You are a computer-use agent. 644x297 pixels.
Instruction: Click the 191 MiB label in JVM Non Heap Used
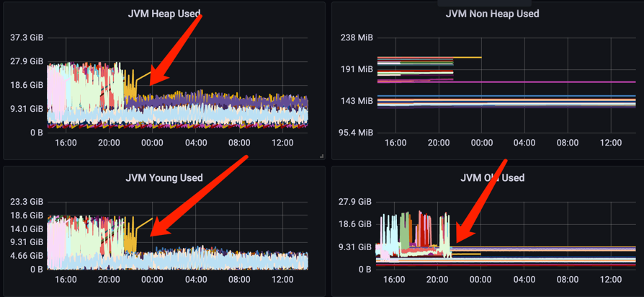point(357,69)
